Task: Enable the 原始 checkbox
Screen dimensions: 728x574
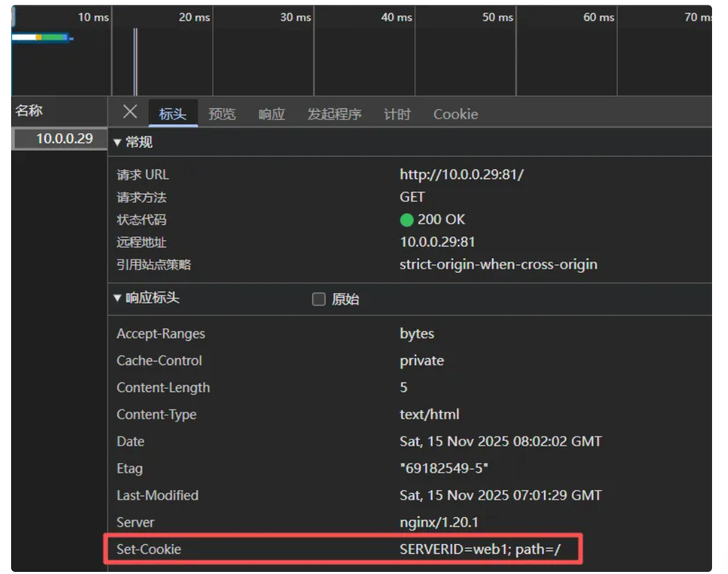Action: (319, 300)
